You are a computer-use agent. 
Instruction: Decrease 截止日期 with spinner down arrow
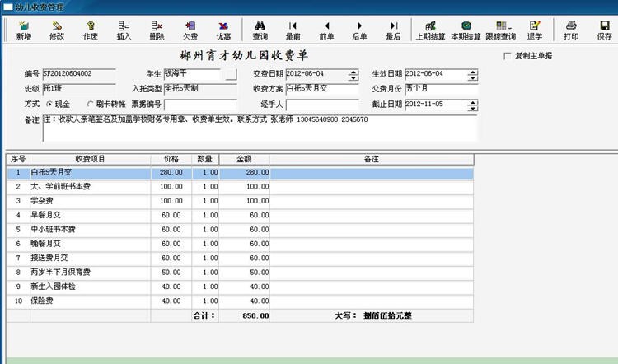pos(473,109)
